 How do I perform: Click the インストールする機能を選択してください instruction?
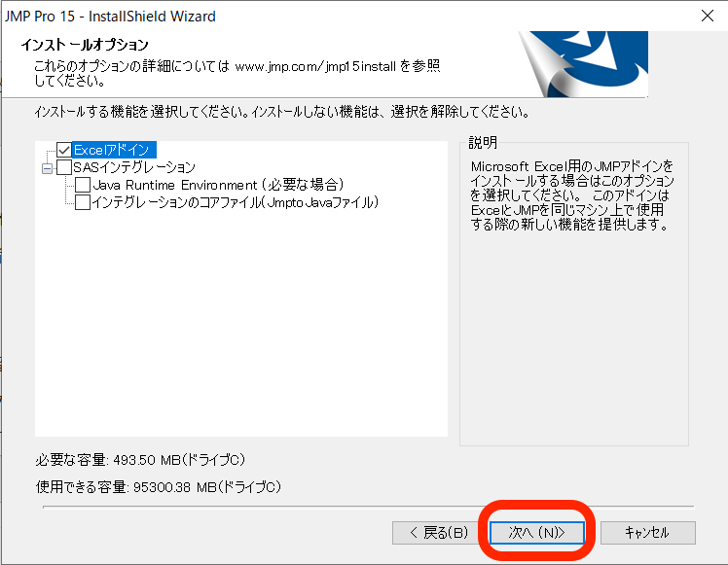tap(281, 112)
